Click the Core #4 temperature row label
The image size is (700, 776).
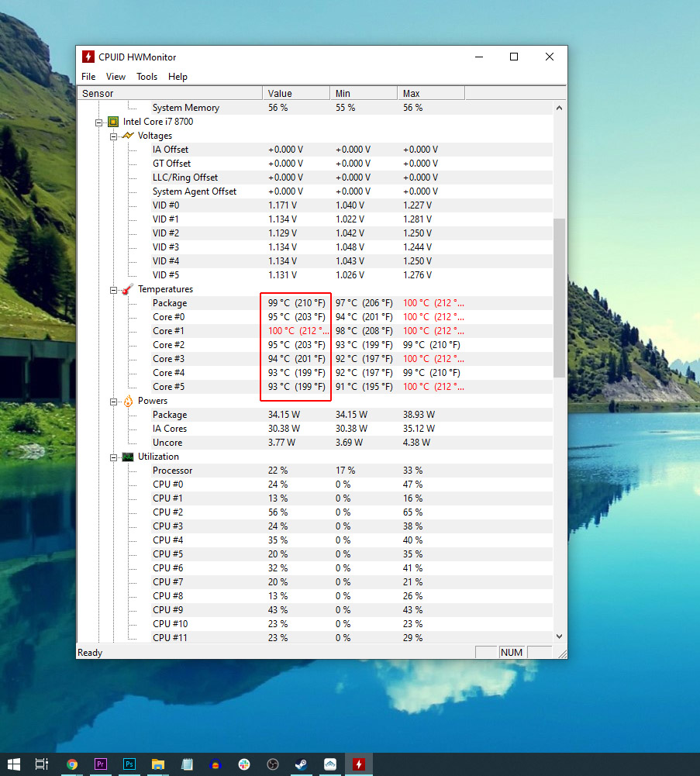[168, 373]
